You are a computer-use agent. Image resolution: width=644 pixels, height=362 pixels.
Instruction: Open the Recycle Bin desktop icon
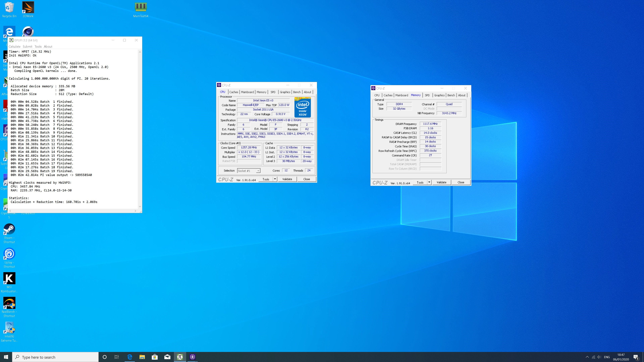pos(9,10)
